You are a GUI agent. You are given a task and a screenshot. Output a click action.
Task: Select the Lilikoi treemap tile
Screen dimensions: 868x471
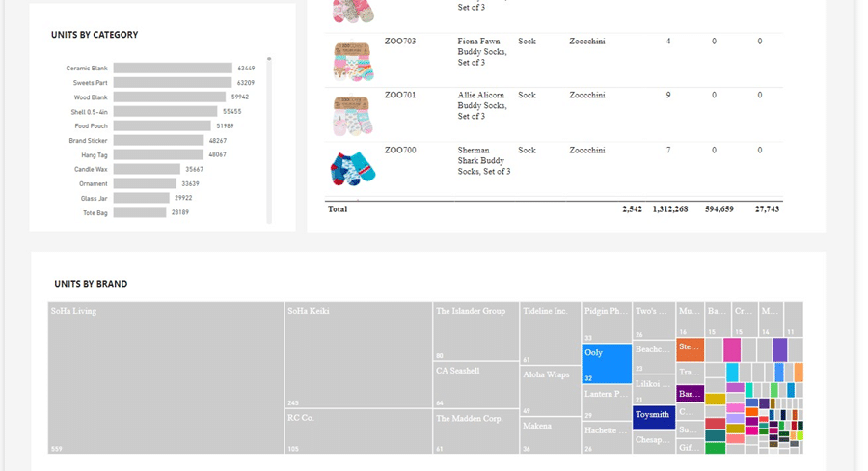654,390
